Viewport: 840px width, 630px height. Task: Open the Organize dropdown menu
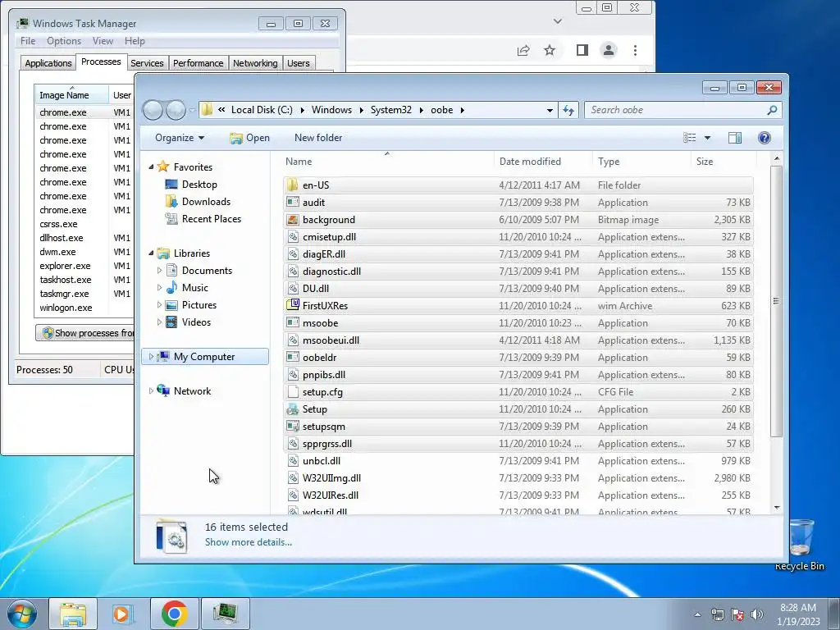pyautogui.click(x=180, y=138)
